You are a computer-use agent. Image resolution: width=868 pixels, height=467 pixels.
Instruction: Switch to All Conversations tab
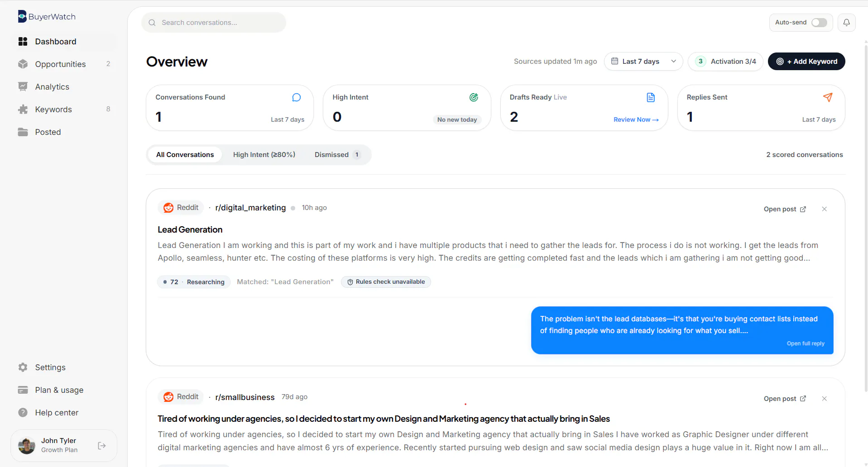[x=185, y=155]
